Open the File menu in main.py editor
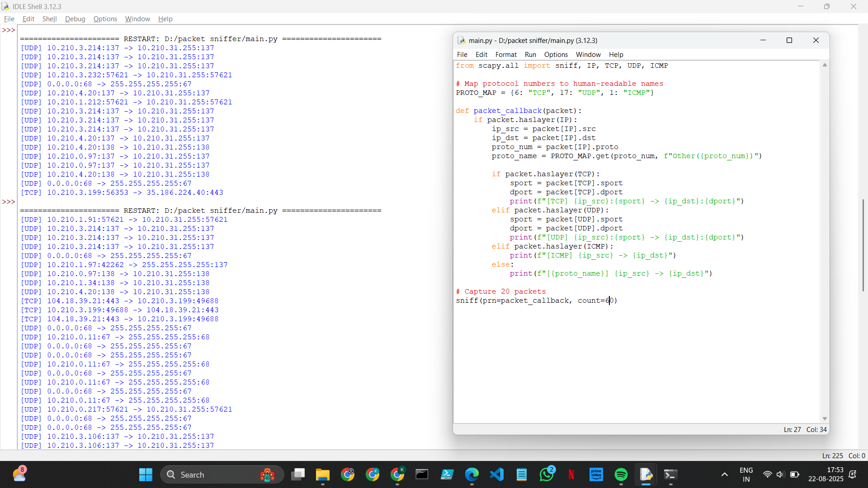This screenshot has height=488, width=868. coord(462,54)
